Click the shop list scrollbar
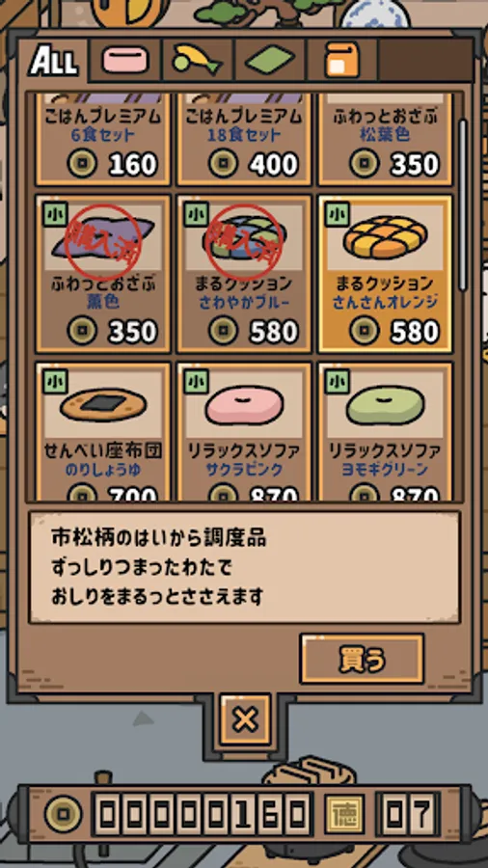Screen dimensions: 488x868 coord(463,203)
